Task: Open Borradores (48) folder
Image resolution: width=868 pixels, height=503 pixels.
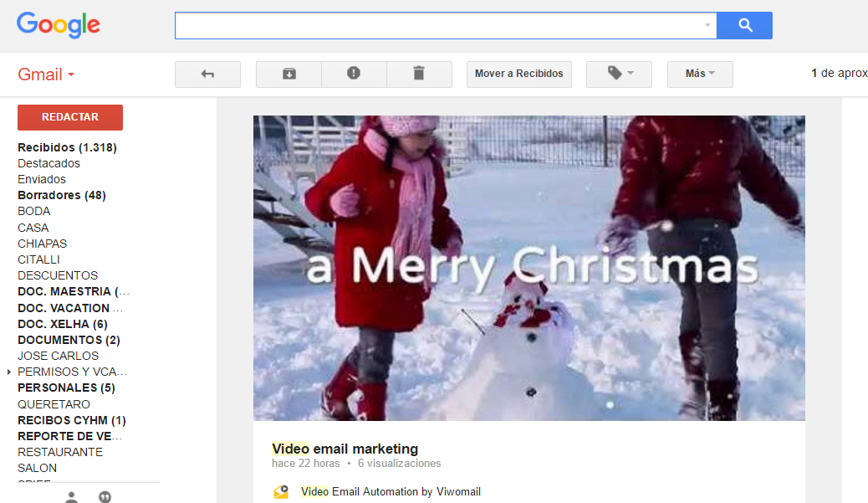Action: click(x=62, y=195)
